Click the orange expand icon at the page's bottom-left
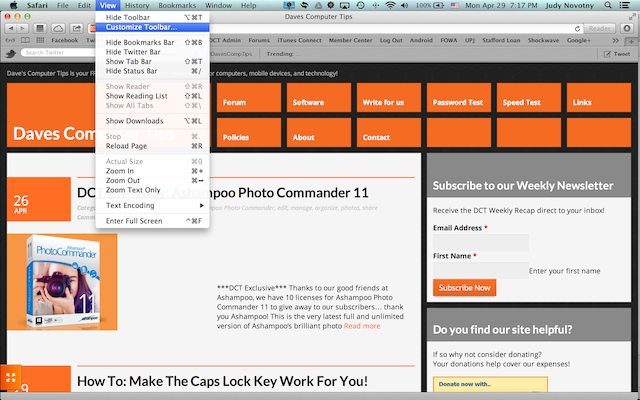 (11, 377)
